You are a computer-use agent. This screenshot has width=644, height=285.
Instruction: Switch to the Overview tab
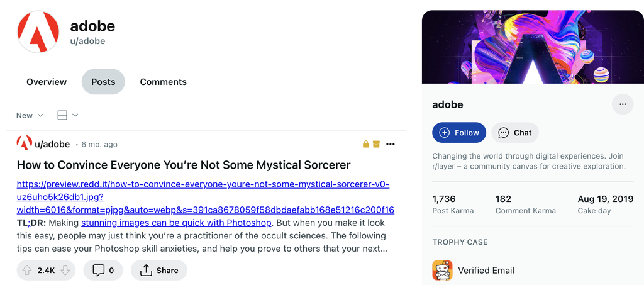[x=47, y=82]
